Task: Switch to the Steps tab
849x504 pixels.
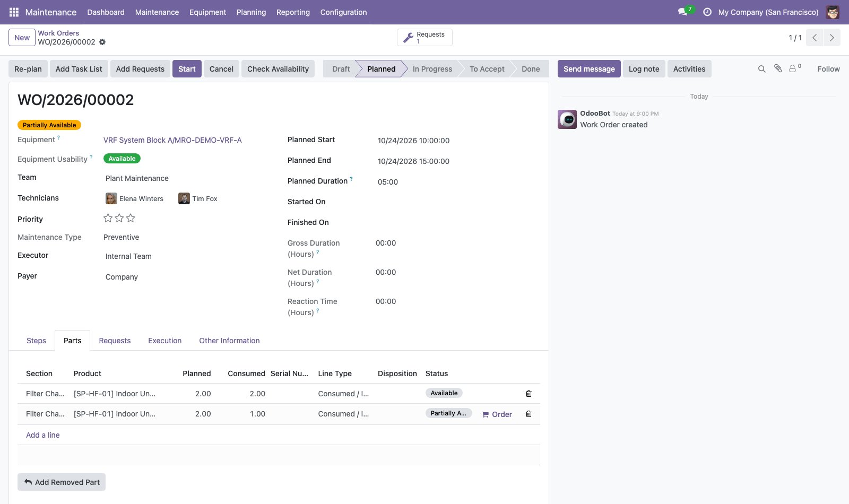Action: coord(36,341)
